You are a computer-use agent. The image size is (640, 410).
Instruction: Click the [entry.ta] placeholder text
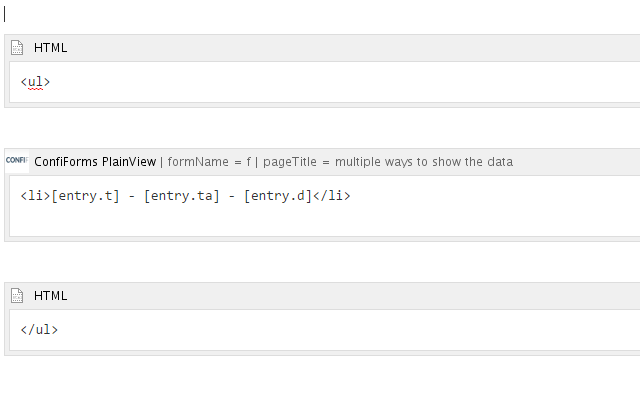coord(182,196)
